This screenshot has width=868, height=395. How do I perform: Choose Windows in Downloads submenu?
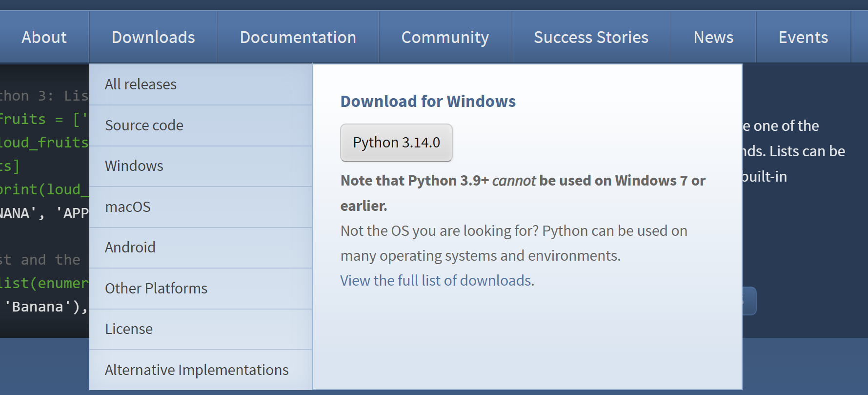[201, 166]
